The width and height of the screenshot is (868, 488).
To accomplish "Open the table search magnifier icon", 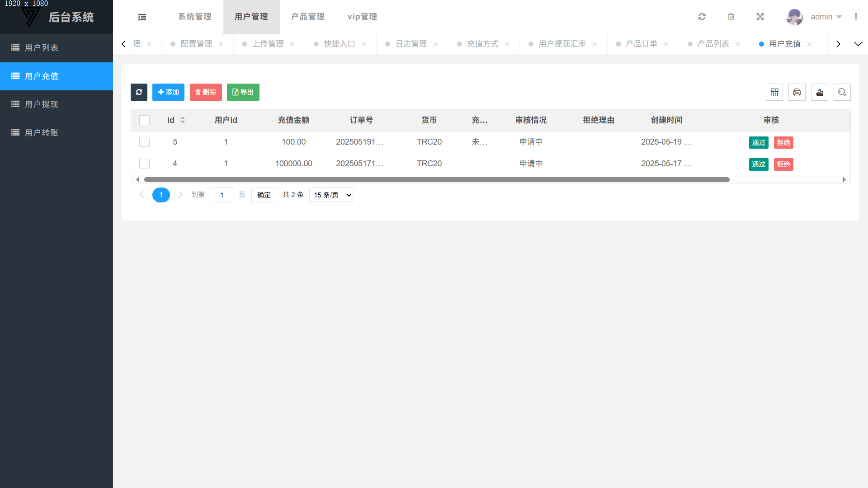I will pos(842,92).
